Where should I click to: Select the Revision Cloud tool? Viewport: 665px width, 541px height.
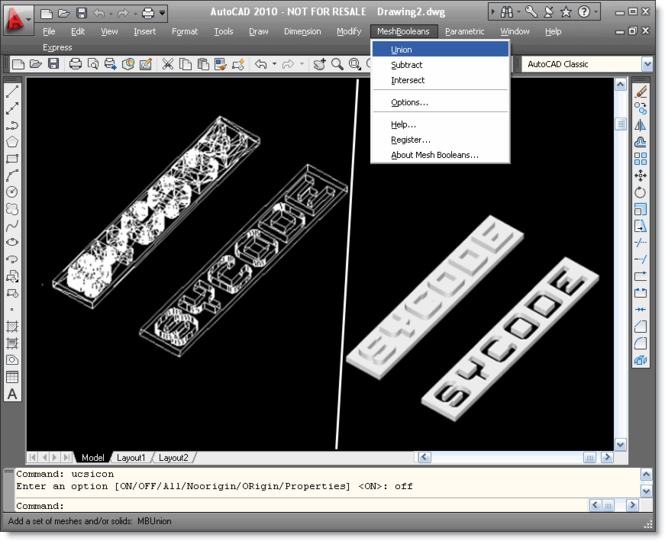[12, 209]
